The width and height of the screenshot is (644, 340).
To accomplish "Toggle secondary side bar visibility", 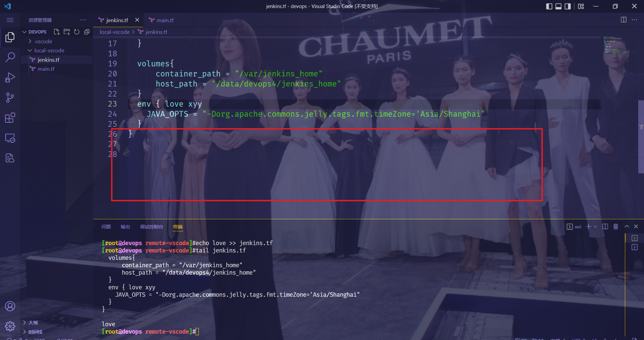I will click(x=568, y=6).
